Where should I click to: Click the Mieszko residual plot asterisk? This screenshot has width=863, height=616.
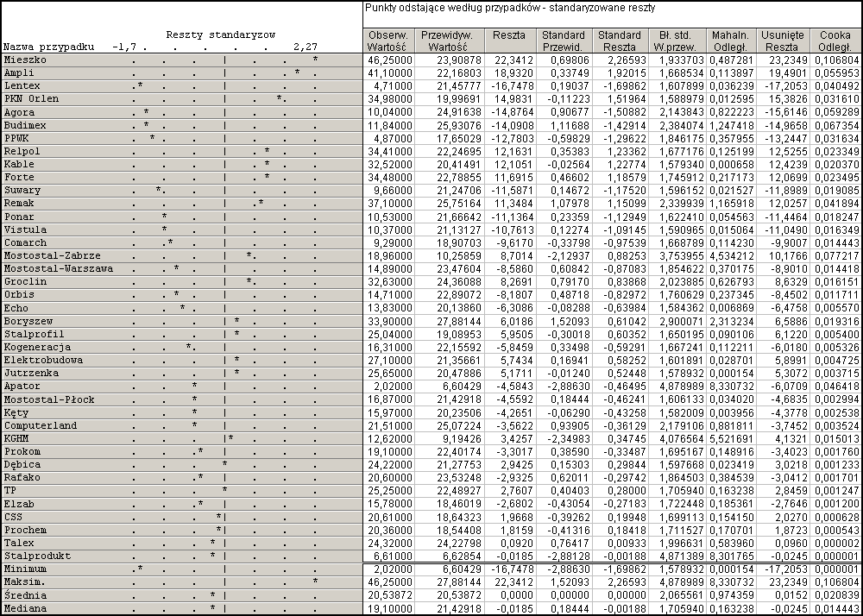point(315,60)
